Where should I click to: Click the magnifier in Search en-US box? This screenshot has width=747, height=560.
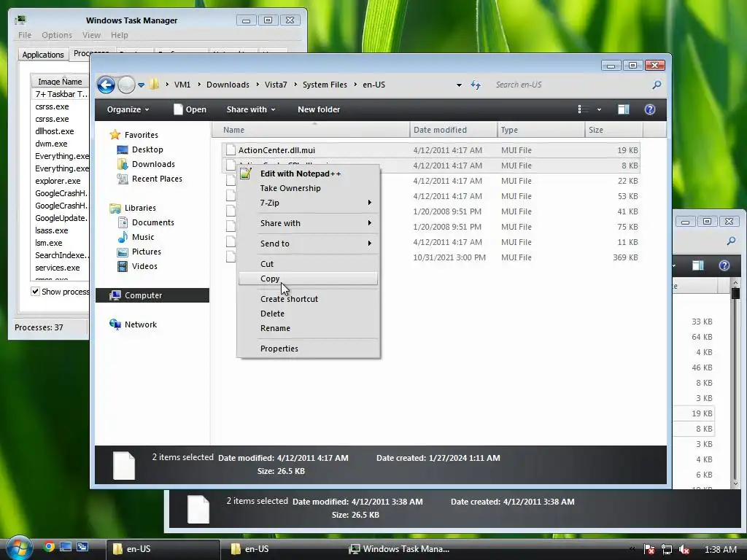[657, 85]
